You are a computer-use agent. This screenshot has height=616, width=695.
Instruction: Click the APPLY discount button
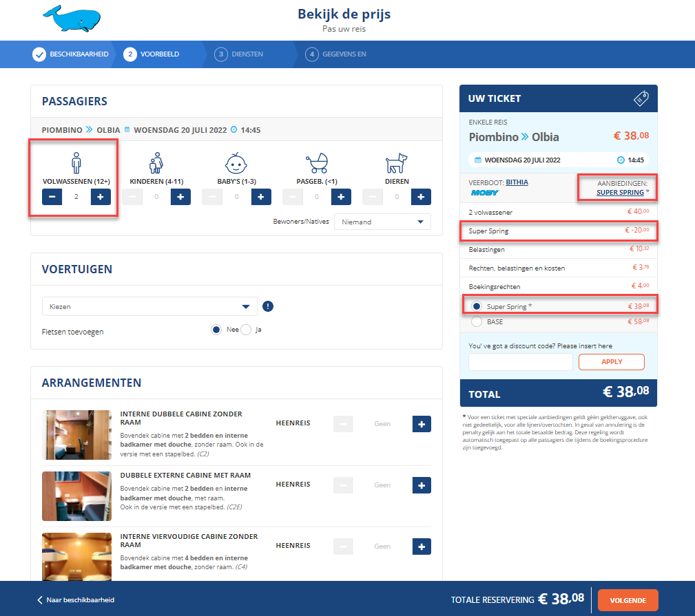611,362
